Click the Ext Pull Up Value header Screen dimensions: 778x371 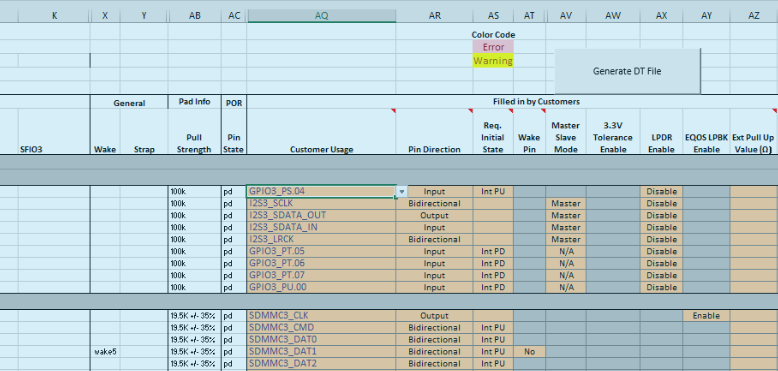click(x=754, y=143)
